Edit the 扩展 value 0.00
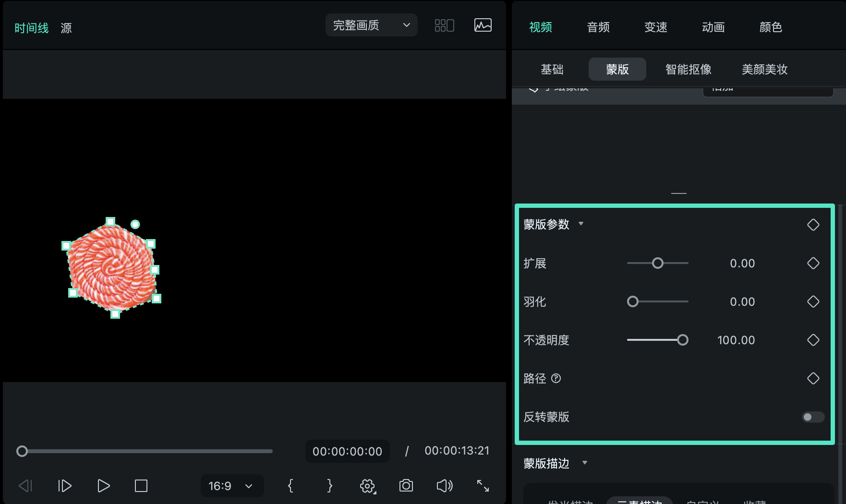This screenshot has height=504, width=846. click(742, 263)
